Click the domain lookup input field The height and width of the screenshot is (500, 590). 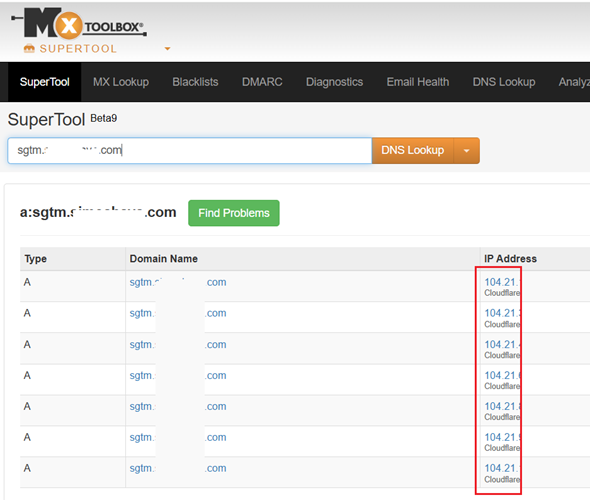pyautogui.click(x=190, y=150)
